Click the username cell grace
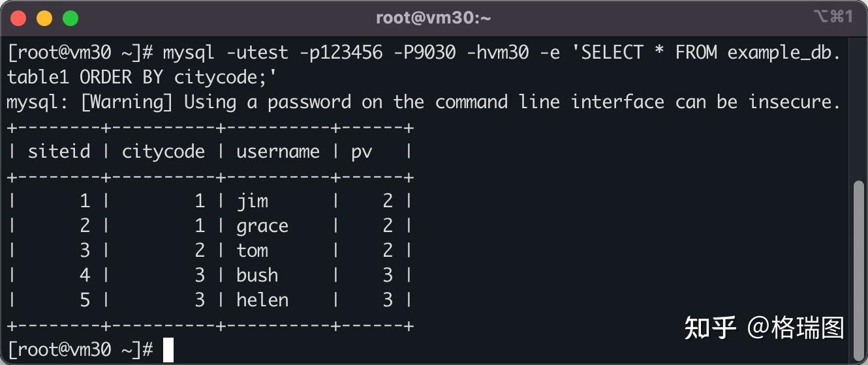 [x=262, y=227]
